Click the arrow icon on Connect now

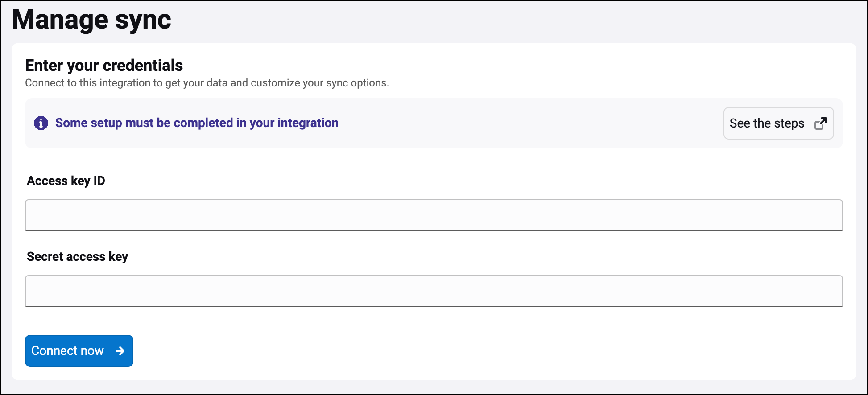point(120,351)
